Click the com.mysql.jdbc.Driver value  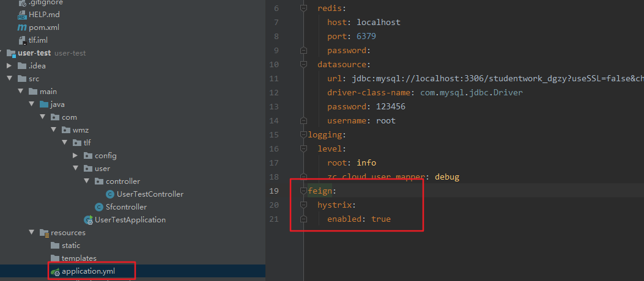point(472,92)
